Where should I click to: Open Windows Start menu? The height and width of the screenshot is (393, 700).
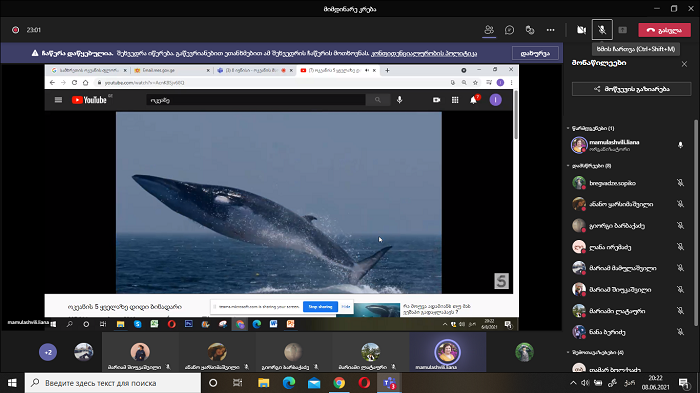coord(12,383)
